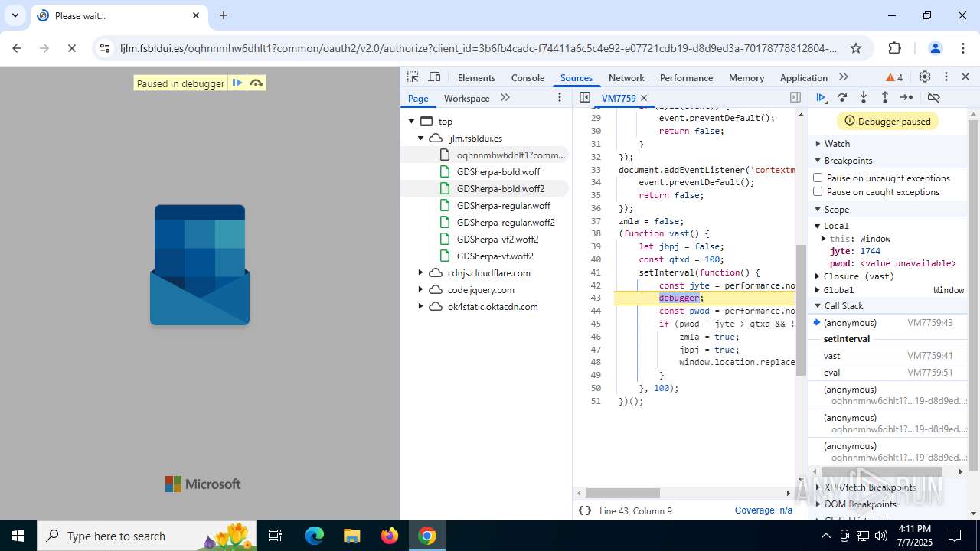Screen dimensions: 980x551
Task: Go back to previous page
Action: coord(17,48)
